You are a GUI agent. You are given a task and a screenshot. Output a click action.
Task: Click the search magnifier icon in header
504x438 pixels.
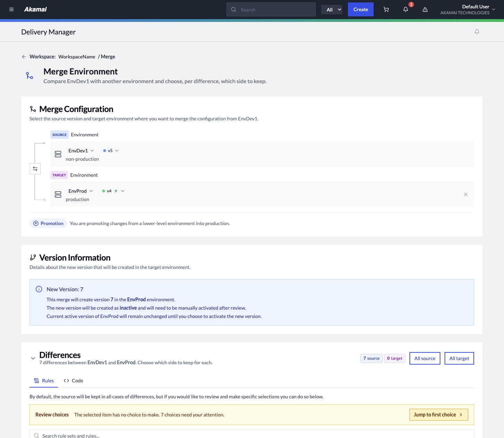tap(234, 10)
